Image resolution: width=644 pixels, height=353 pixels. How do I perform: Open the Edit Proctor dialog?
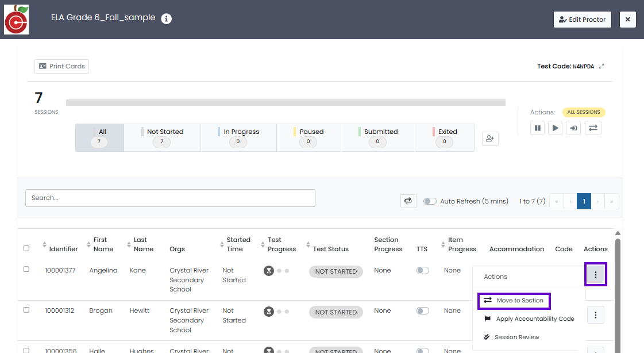(x=583, y=20)
